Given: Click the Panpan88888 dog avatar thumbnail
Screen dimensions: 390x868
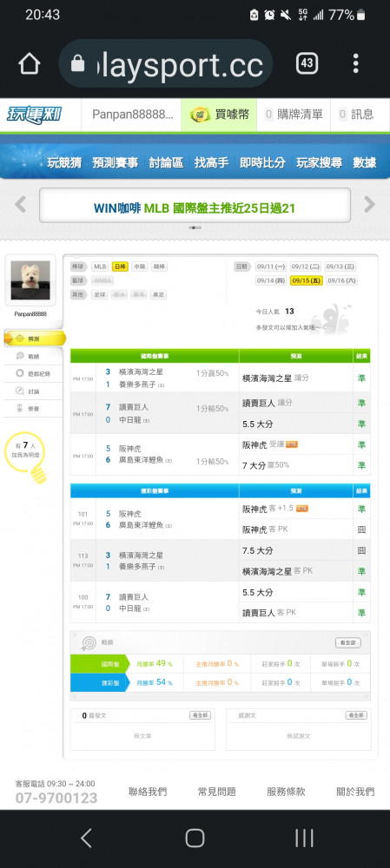Looking at the screenshot, I should 30,280.
